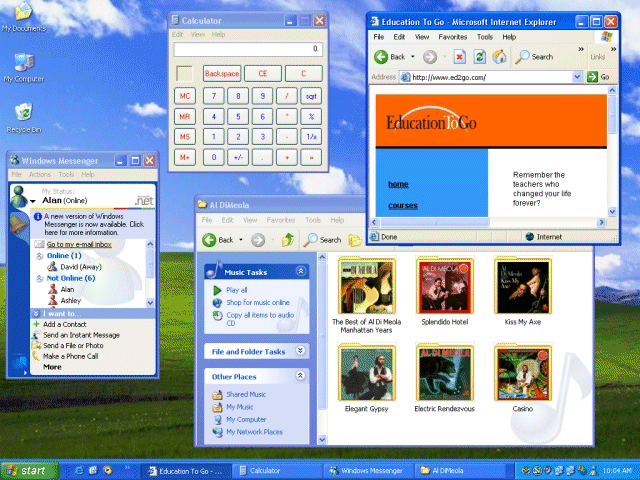This screenshot has height=480, width=640.
Task: Click Shop for music online link
Action: tap(258, 302)
